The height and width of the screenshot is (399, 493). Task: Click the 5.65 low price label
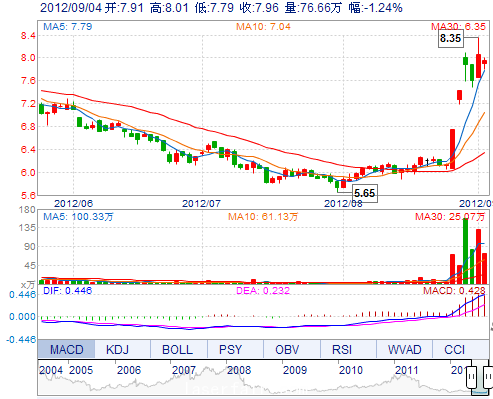click(365, 193)
